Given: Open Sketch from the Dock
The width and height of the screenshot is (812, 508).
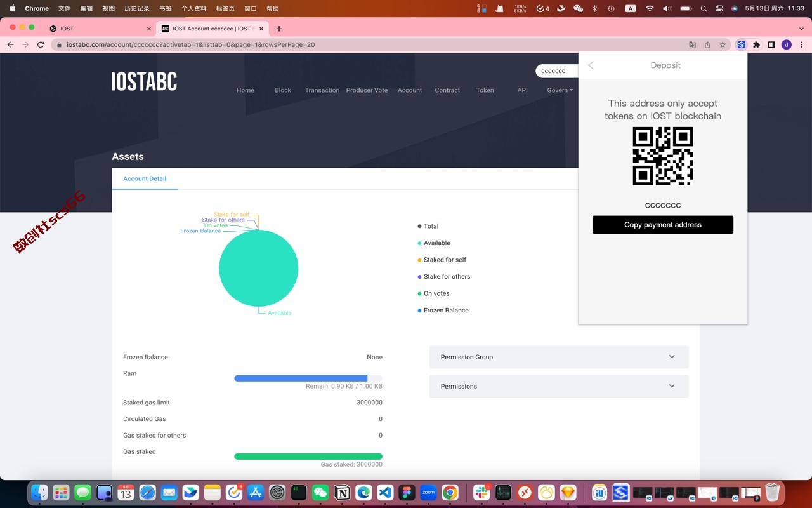Looking at the screenshot, I should (x=568, y=492).
